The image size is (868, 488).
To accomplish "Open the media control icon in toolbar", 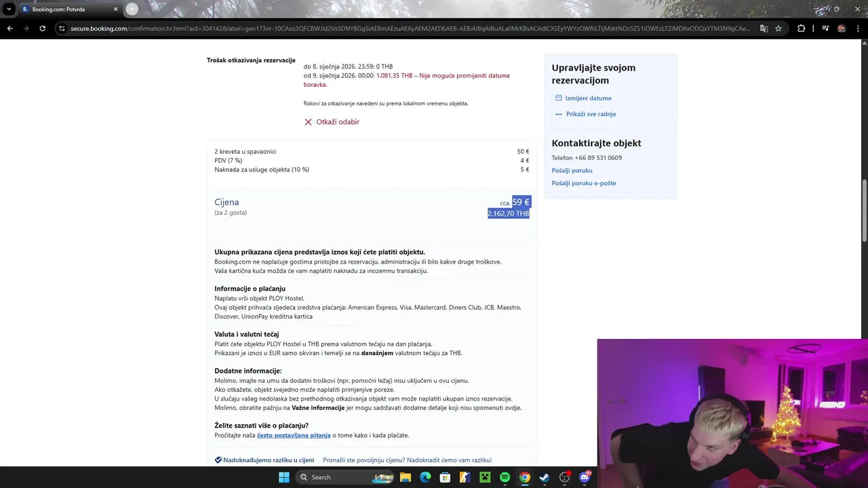I will click(825, 28).
